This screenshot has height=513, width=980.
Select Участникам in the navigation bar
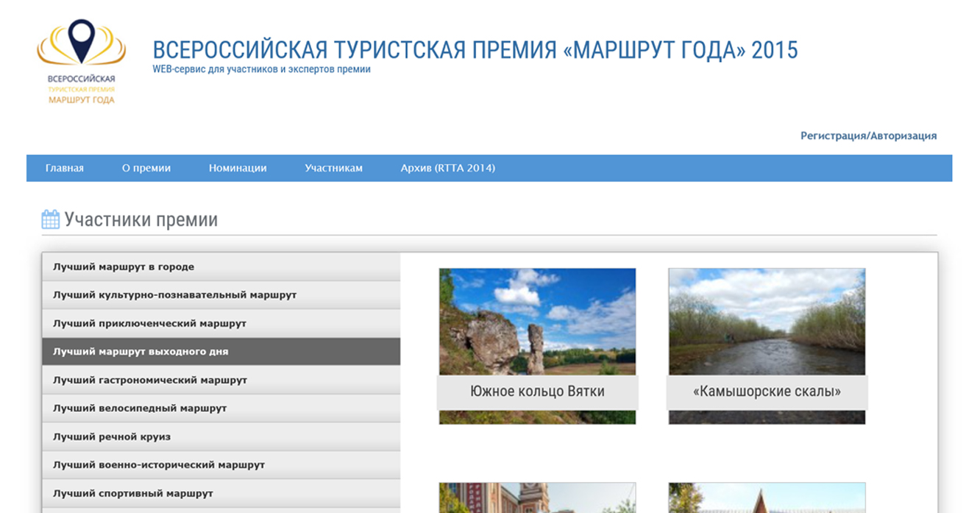334,168
